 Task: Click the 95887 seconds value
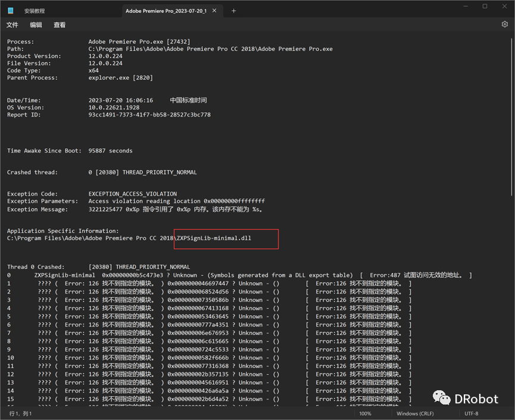pyautogui.click(x=110, y=151)
